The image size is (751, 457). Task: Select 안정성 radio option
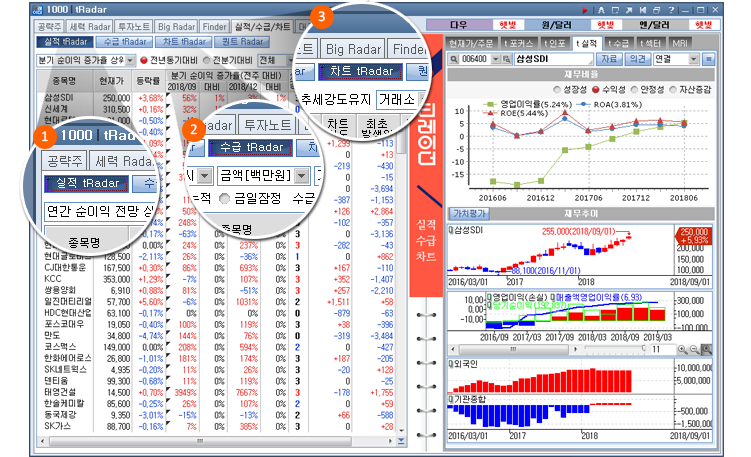point(635,90)
